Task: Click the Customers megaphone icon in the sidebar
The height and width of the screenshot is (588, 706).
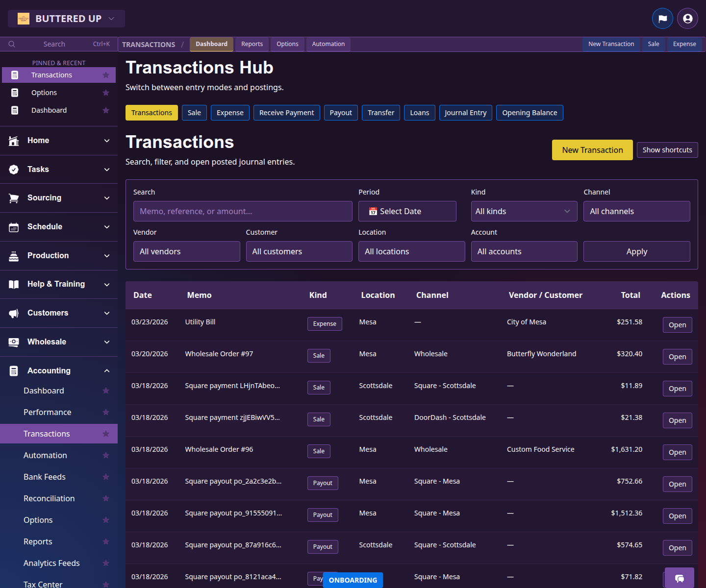Action: [14, 313]
